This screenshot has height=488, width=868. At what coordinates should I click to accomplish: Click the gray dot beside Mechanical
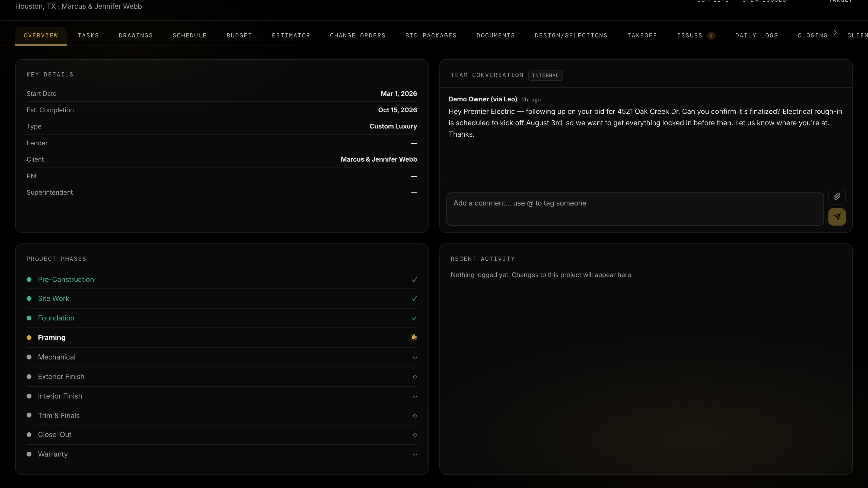(x=29, y=357)
